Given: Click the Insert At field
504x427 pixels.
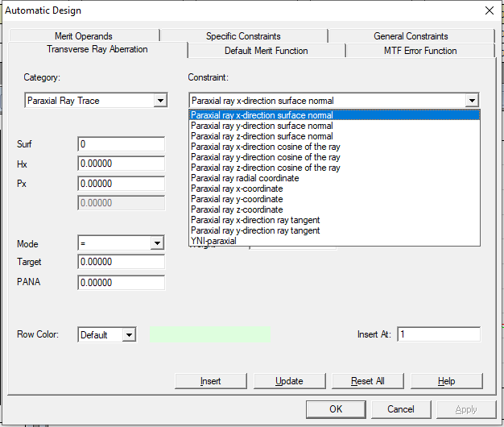Looking at the screenshot, I should [x=439, y=334].
